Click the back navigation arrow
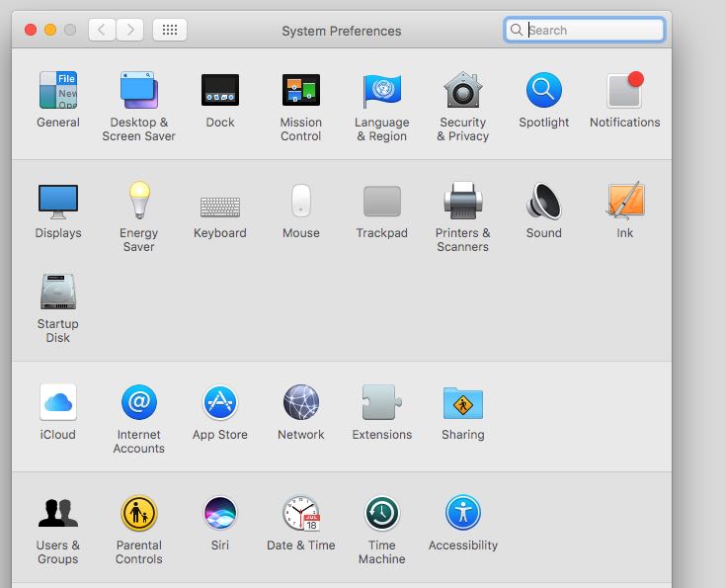This screenshot has height=588, width=725. pyautogui.click(x=102, y=30)
